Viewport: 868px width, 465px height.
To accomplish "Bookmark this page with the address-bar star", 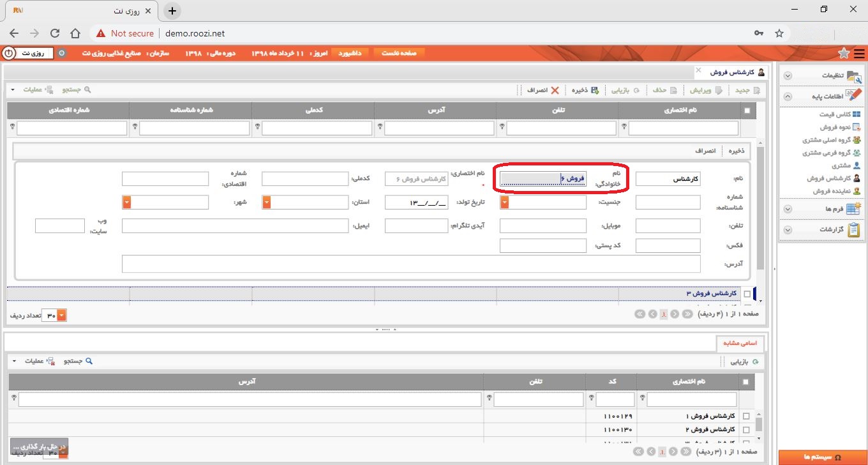I will [779, 33].
